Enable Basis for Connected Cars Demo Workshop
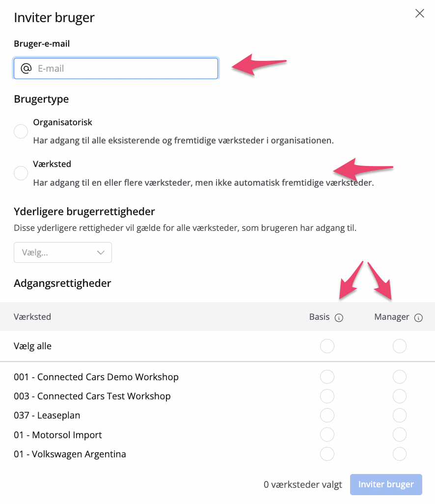 [x=327, y=377]
